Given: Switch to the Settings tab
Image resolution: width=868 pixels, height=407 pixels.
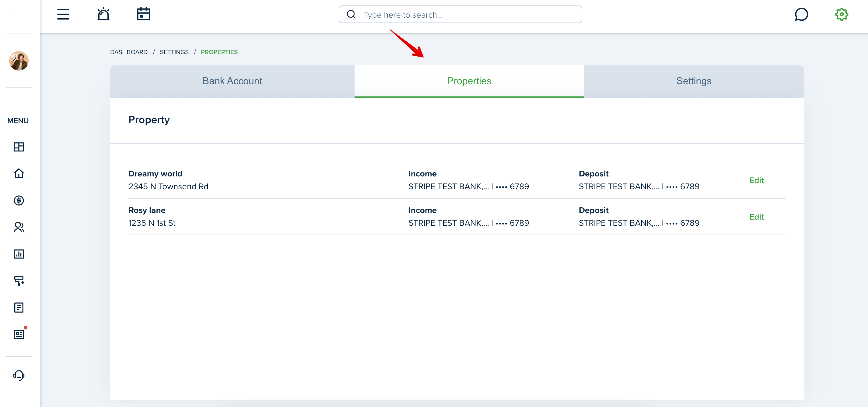Looking at the screenshot, I should [694, 82].
